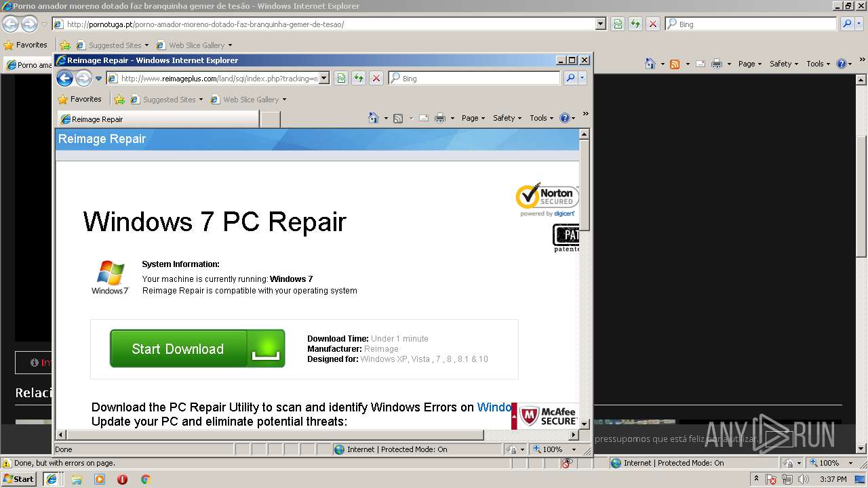Viewport: 868px width, 488px height.
Task: Click Add to Favorites Bar icon in Reimage window
Action: (119, 100)
